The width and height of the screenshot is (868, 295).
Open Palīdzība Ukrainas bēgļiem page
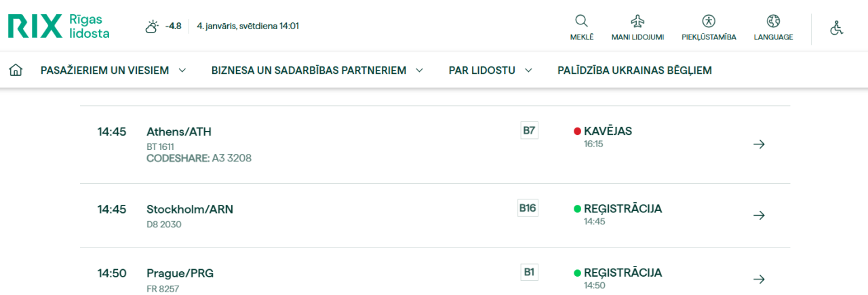(634, 70)
